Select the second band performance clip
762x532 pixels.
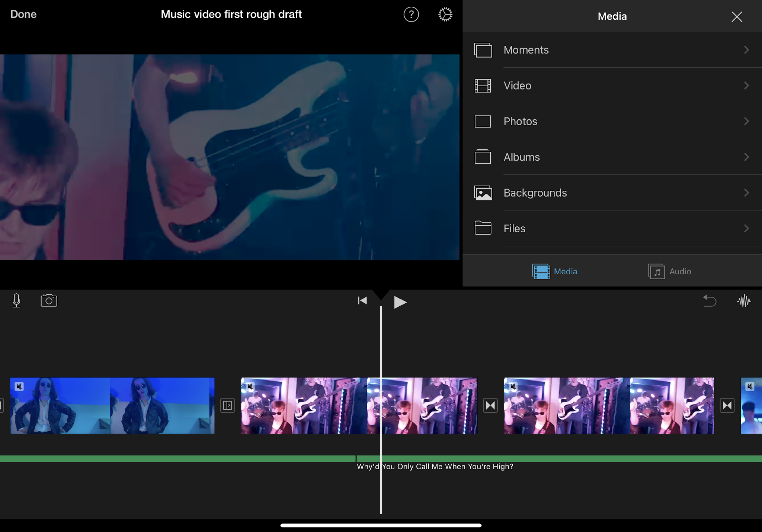[609, 406]
